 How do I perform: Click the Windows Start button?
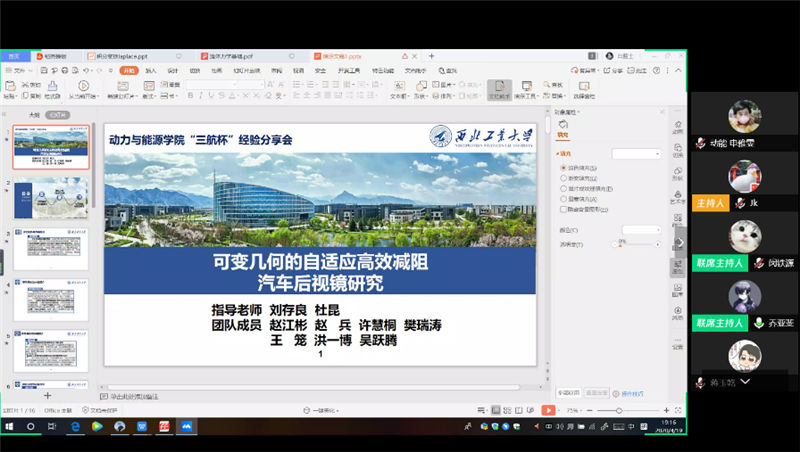[x=10, y=426]
